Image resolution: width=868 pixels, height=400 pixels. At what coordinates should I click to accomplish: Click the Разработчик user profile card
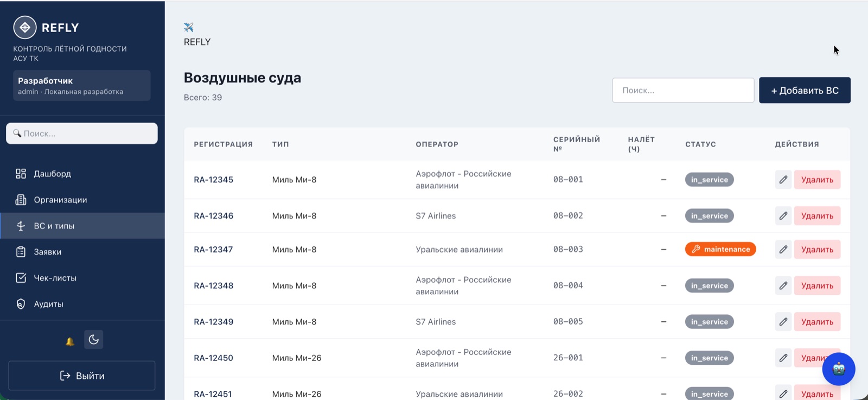coord(82,85)
